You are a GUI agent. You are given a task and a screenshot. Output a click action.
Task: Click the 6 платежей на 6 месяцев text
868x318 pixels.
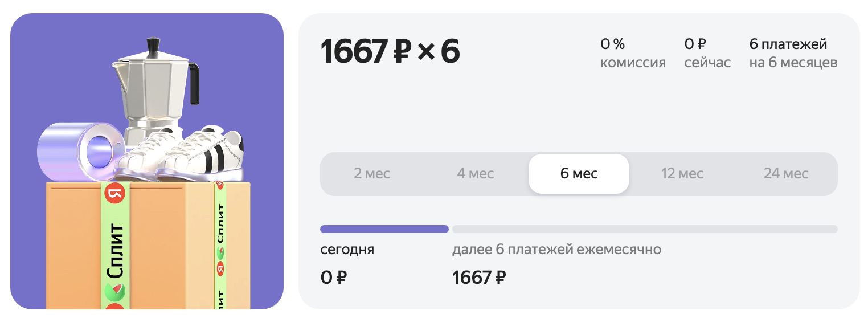(793, 53)
